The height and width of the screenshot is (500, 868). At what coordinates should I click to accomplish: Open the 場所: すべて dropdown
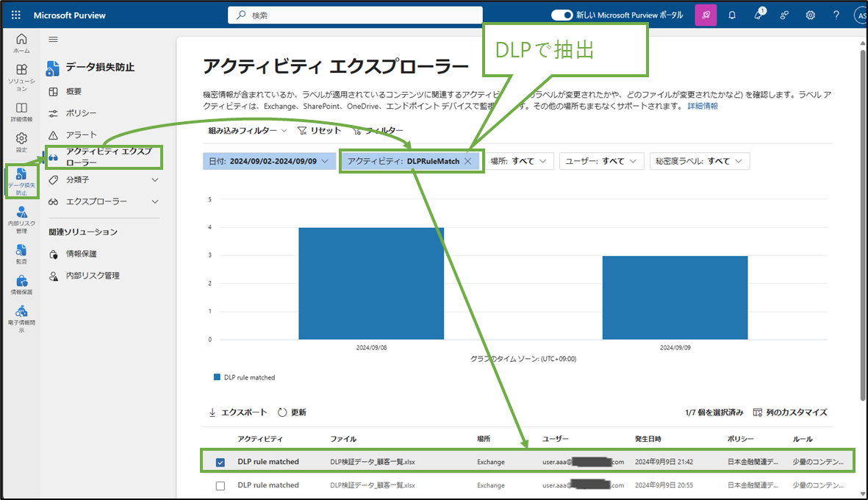[519, 161]
